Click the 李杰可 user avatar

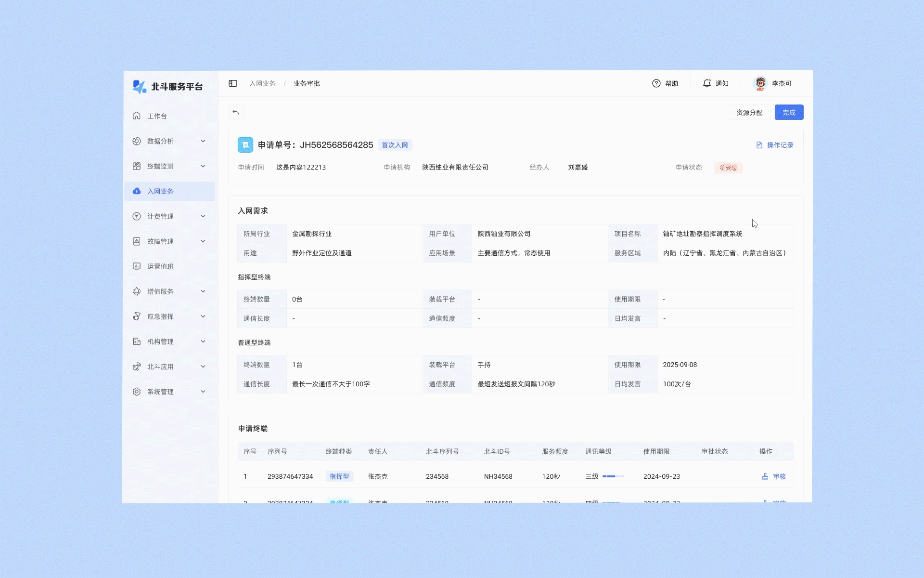(760, 83)
